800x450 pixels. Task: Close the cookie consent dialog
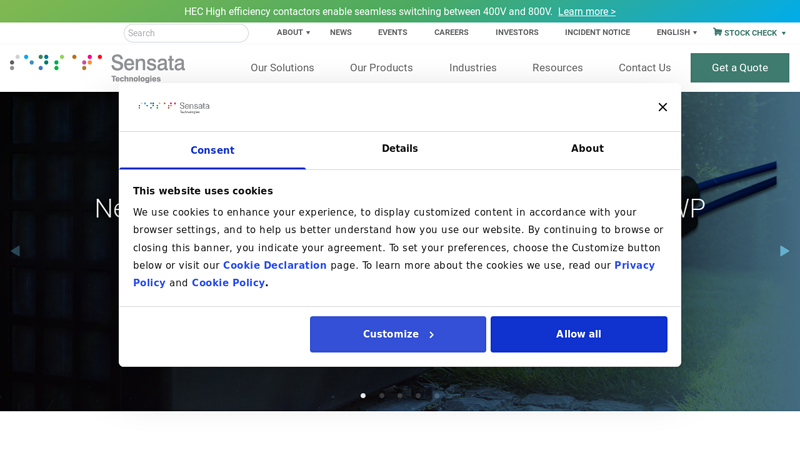coord(662,107)
